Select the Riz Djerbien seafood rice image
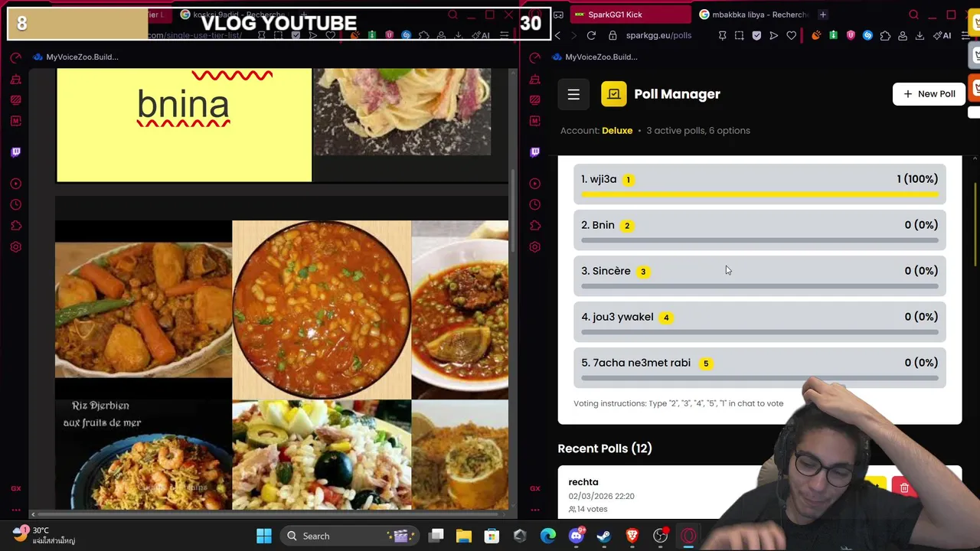This screenshot has width=980, height=551. [143, 454]
